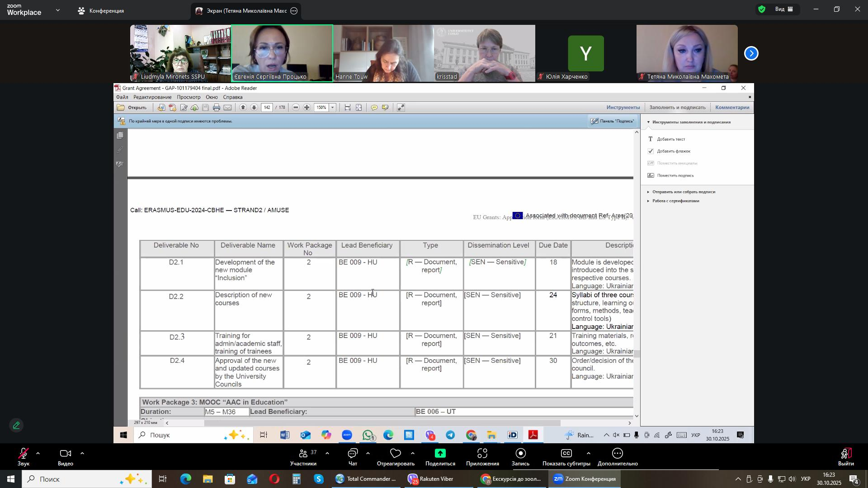Click the page number input field
Viewport: 868px width, 488px height.
pyautogui.click(x=267, y=108)
